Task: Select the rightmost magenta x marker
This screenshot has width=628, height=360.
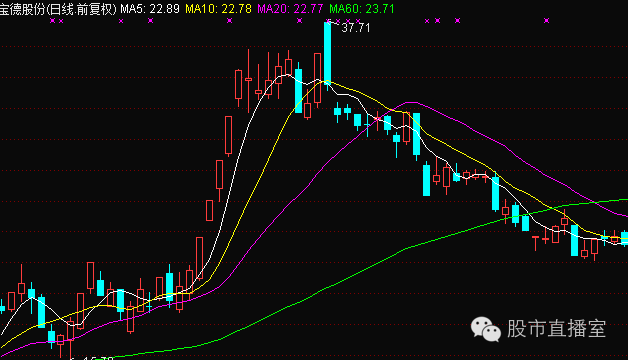Action: click(546, 20)
